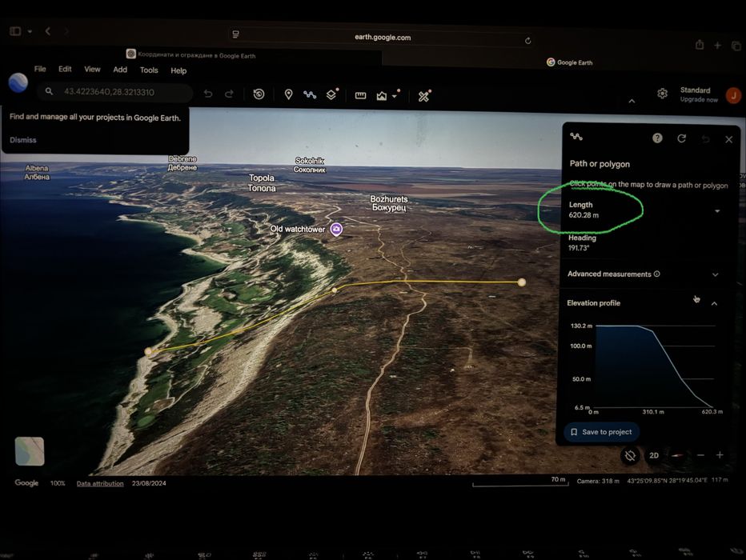Viewport: 746px width, 560px height.
Task: Open the map layers icon
Action: click(x=331, y=95)
